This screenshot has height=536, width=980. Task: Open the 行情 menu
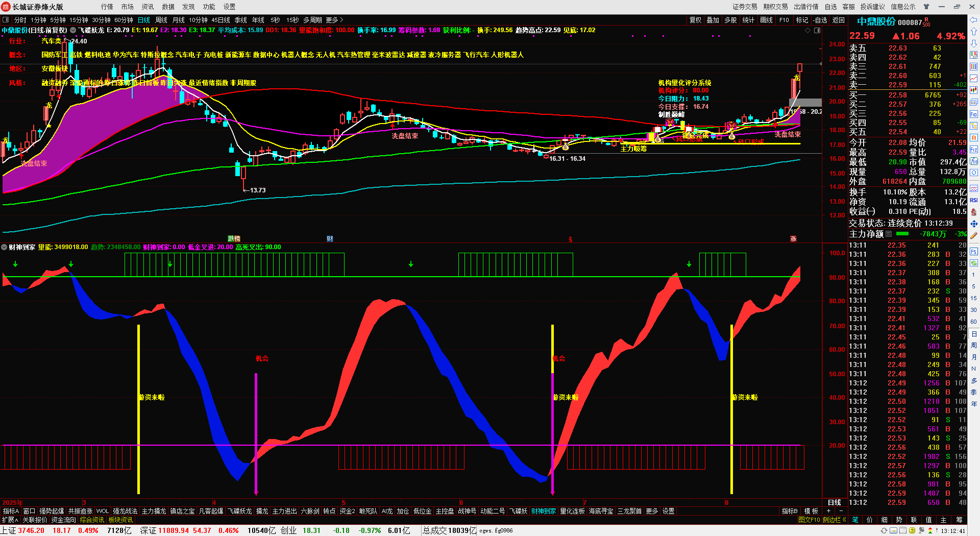(107, 7)
